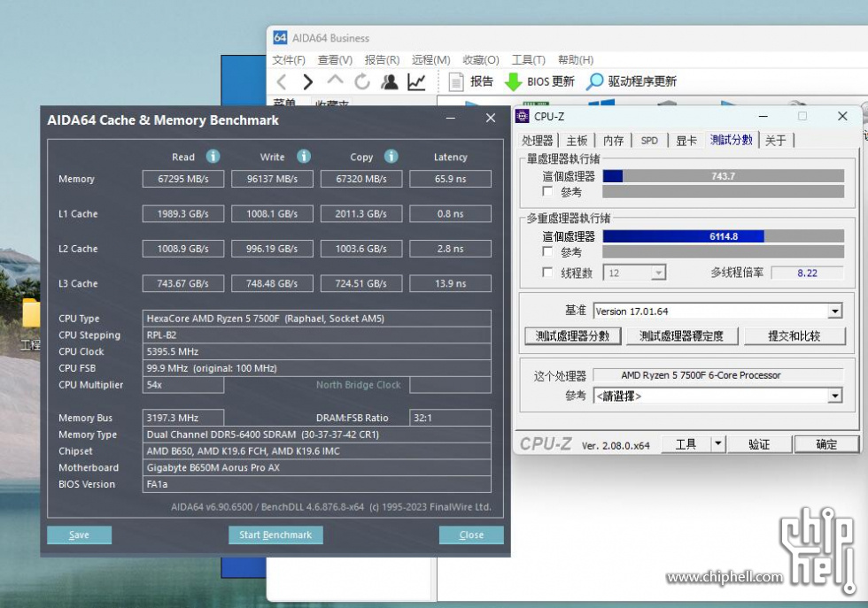Click the L2 Cache Read 1008.9 GB/s field

tap(183, 249)
